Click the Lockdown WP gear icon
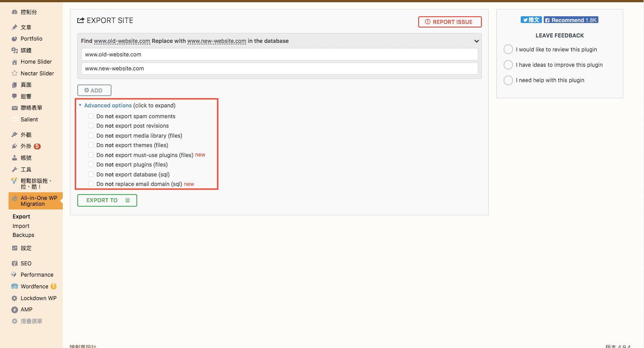644x348 pixels. (x=14, y=298)
